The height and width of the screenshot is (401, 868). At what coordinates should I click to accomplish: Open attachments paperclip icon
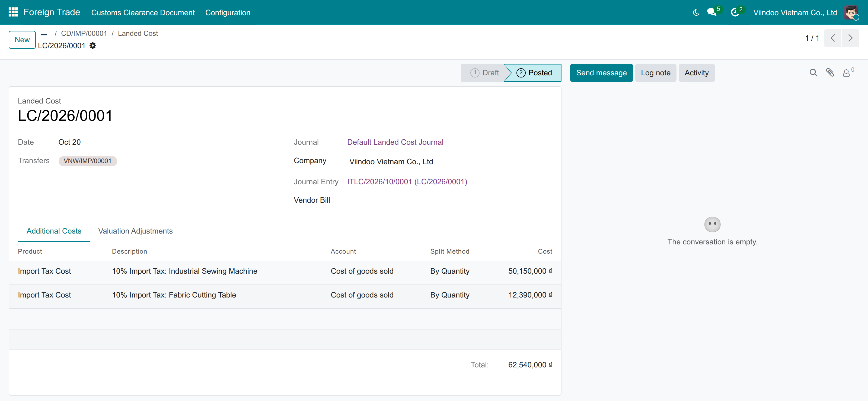click(829, 73)
